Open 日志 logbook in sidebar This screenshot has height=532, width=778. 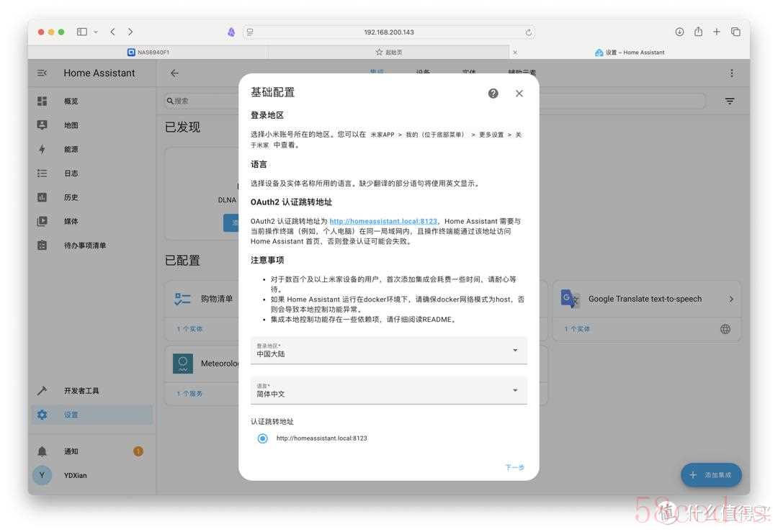click(91, 173)
